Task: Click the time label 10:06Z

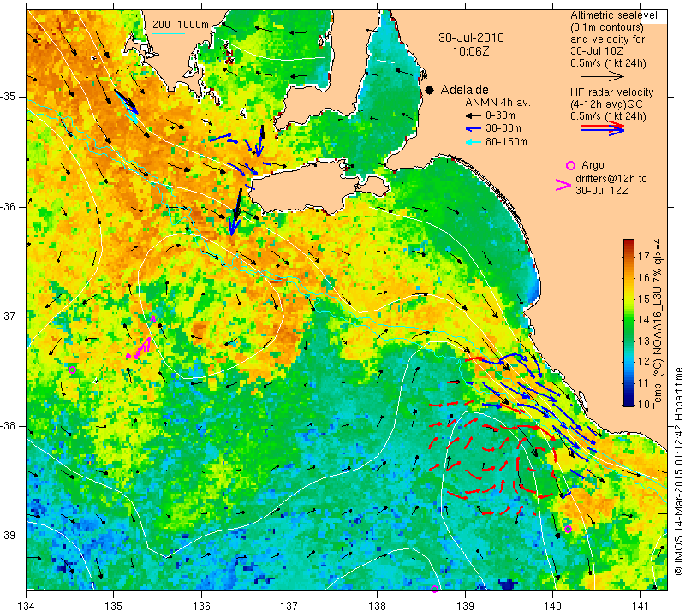Action: click(x=471, y=51)
